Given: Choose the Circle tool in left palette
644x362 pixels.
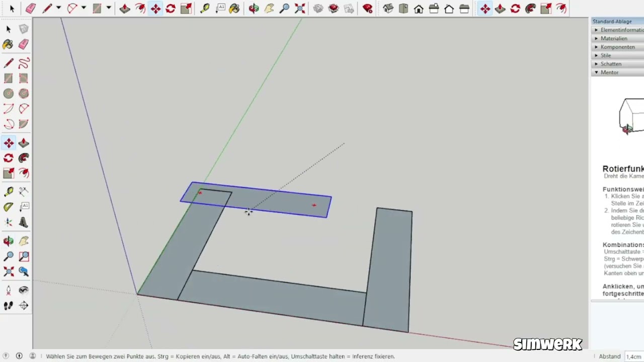Looking at the screenshot, I should pyautogui.click(x=9, y=94).
